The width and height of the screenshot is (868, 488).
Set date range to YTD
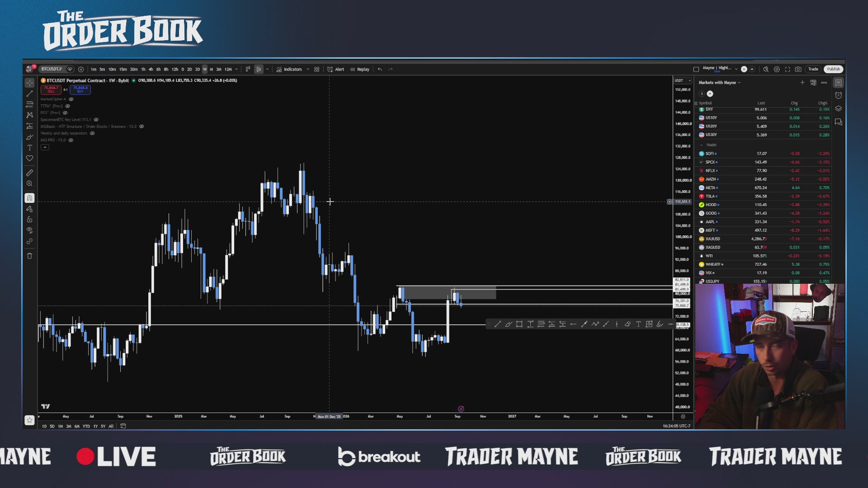[86, 426]
